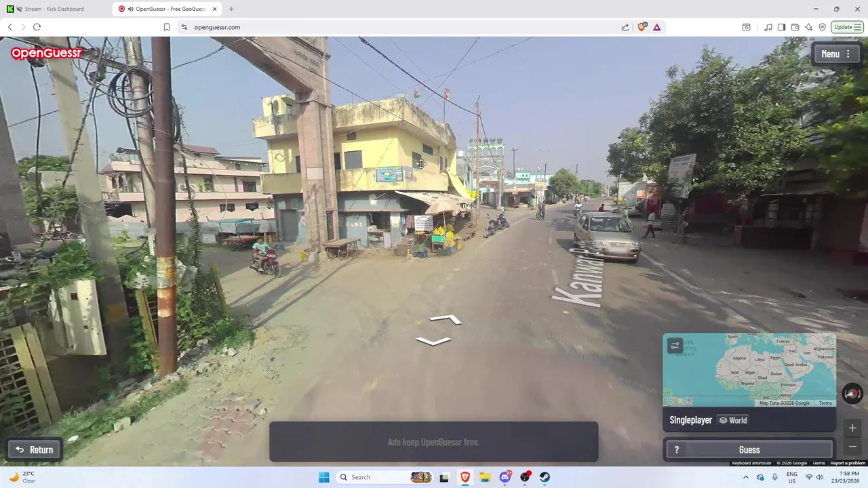Open Task View on the taskbar

pyautogui.click(x=444, y=477)
